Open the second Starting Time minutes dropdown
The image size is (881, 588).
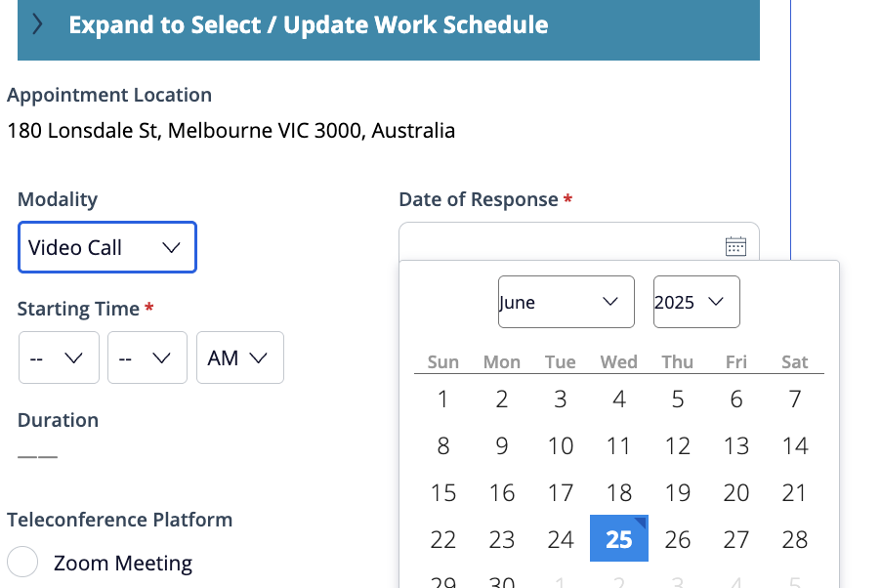(147, 357)
